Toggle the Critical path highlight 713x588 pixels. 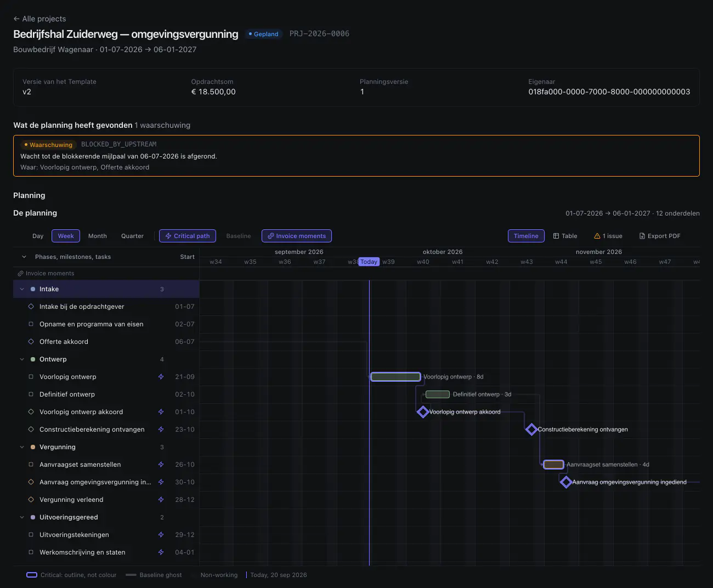[x=188, y=236]
